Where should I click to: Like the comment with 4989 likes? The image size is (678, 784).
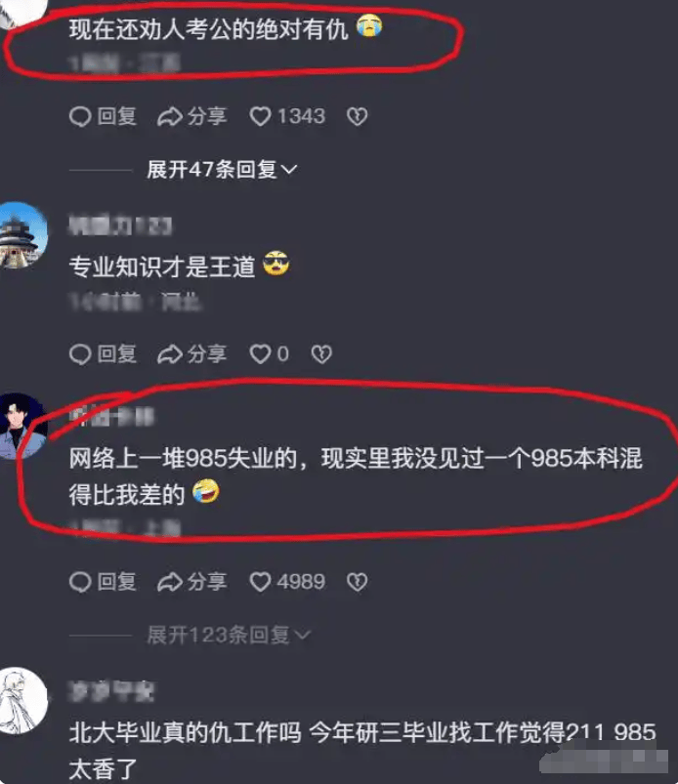287,582
